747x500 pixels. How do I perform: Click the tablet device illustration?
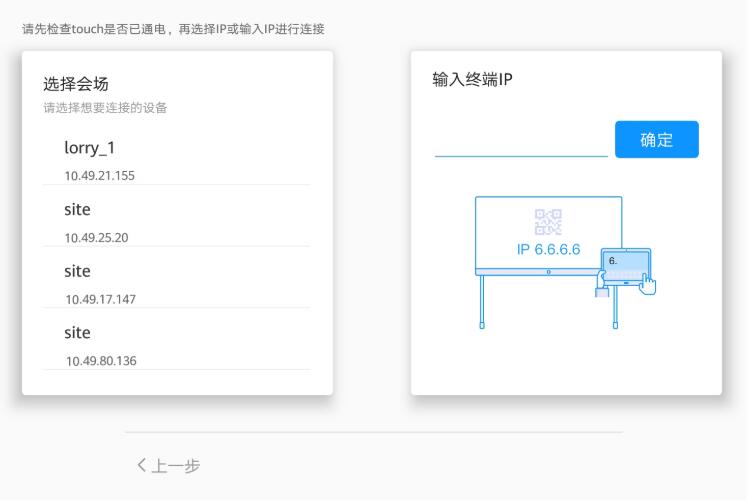pyautogui.click(x=626, y=267)
